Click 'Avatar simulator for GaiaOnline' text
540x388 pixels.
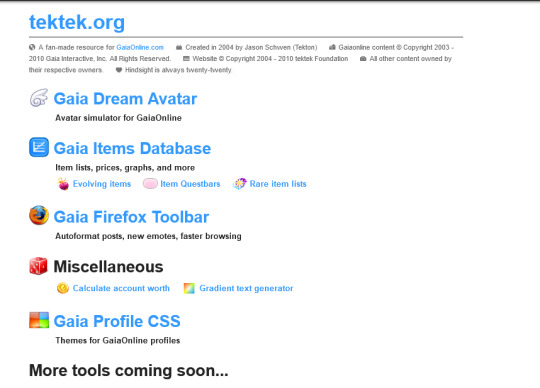(x=118, y=118)
